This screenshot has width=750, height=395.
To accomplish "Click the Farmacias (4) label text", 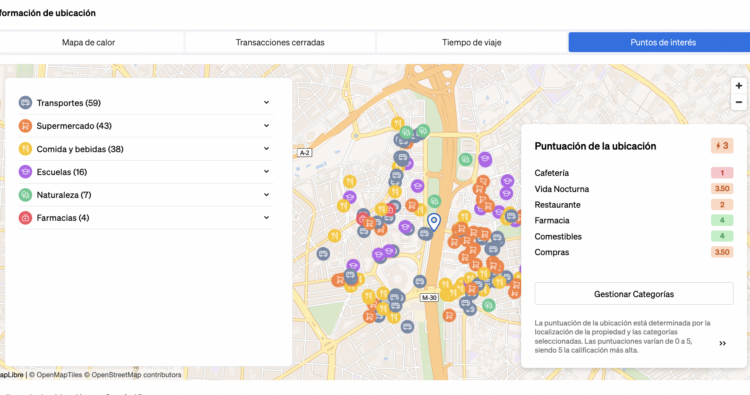I will pyautogui.click(x=63, y=218).
